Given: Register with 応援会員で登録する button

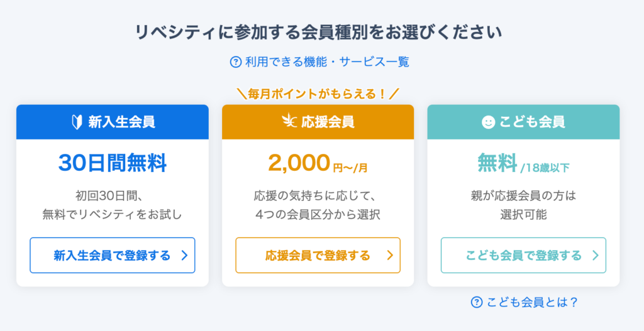Looking at the screenshot, I should 318,255.
